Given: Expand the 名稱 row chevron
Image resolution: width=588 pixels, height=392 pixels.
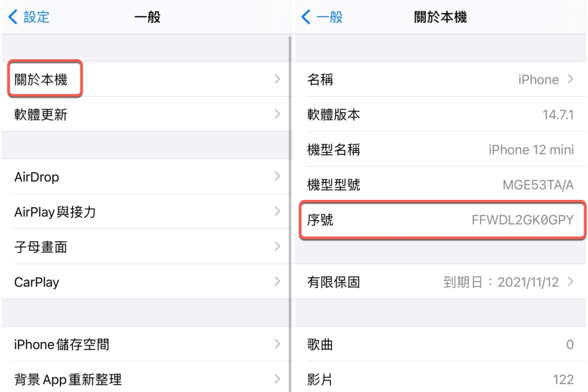Looking at the screenshot, I should point(571,79).
